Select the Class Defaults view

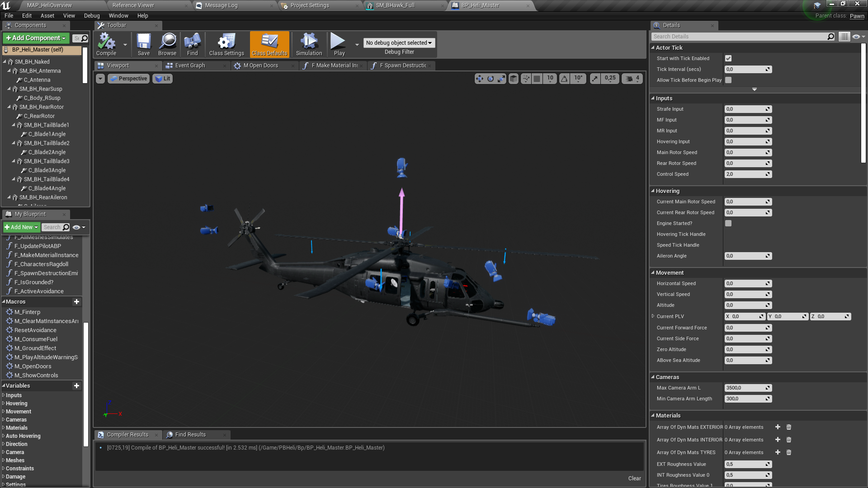click(269, 44)
